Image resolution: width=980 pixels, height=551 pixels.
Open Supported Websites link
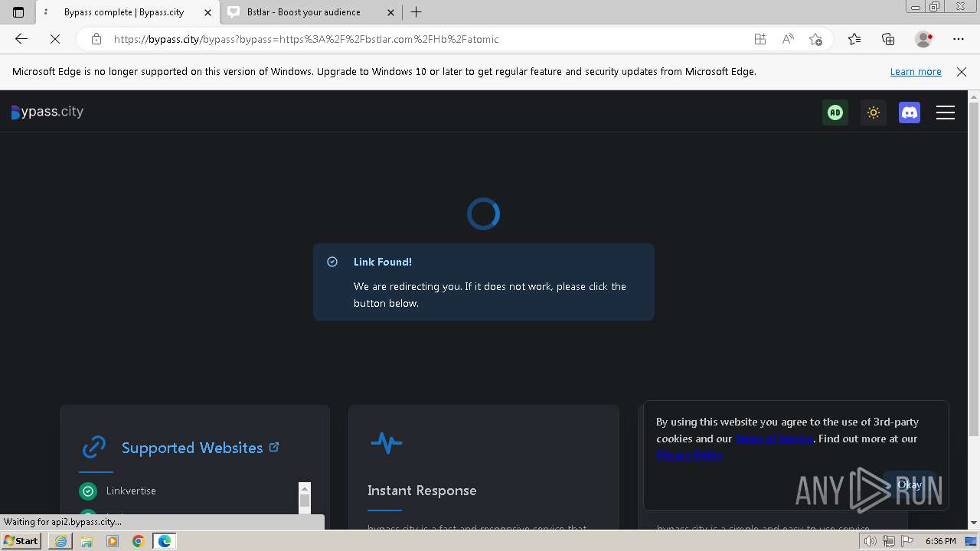pyautogui.click(x=200, y=448)
